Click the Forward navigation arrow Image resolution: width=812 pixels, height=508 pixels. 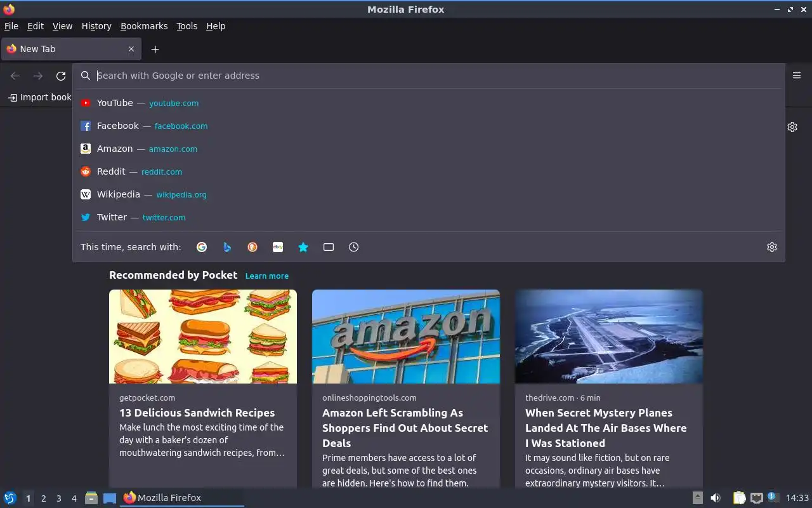38,76
